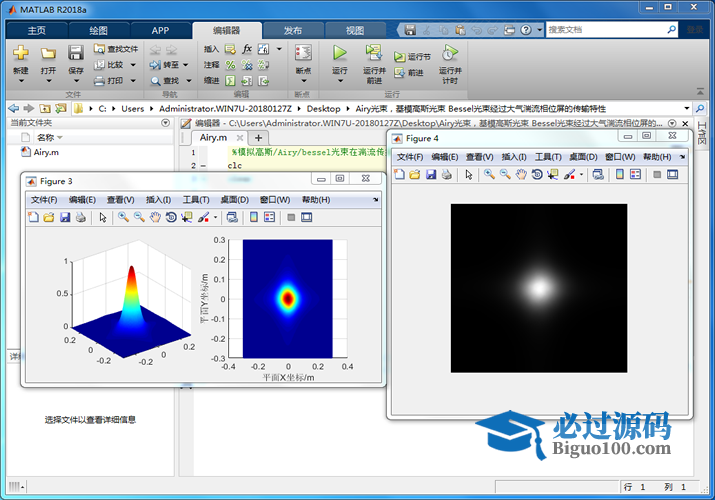715x500 pixels.
Task: Expand the address bar path dropdown arrow
Action: point(686,108)
